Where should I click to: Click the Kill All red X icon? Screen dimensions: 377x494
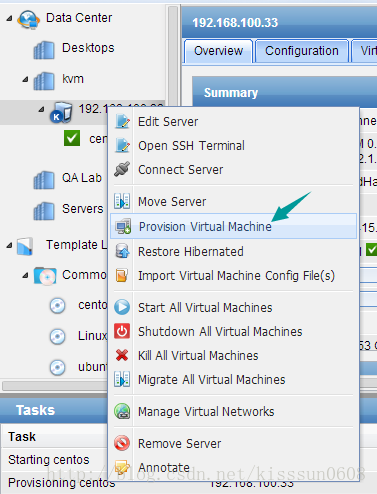122,355
